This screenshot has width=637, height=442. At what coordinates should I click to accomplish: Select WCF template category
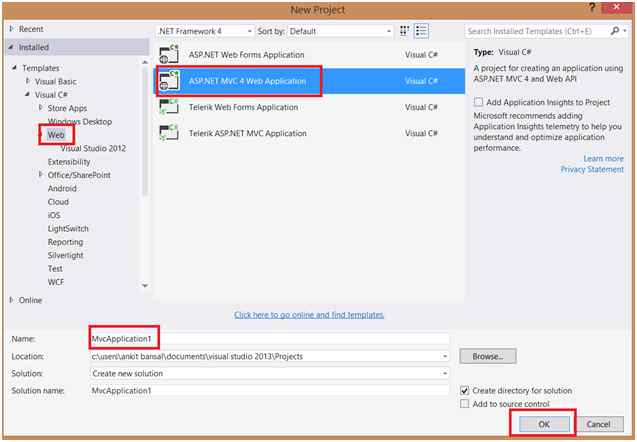click(56, 282)
